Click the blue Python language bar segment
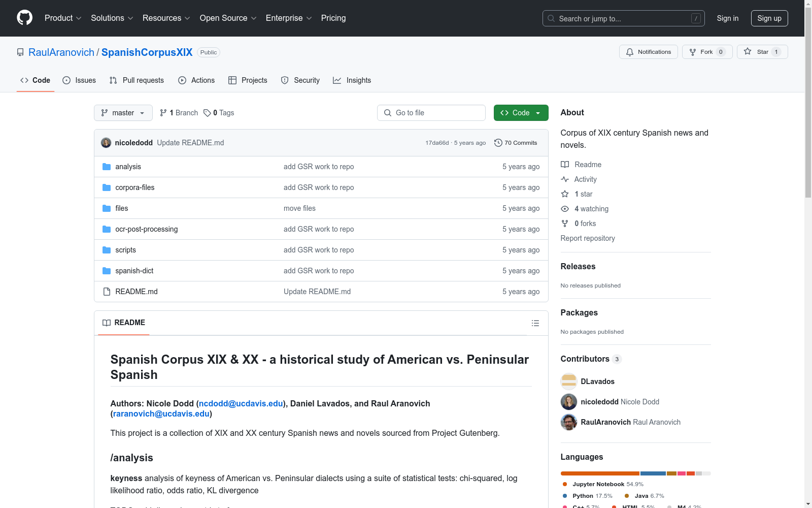The image size is (812, 508). click(653, 473)
